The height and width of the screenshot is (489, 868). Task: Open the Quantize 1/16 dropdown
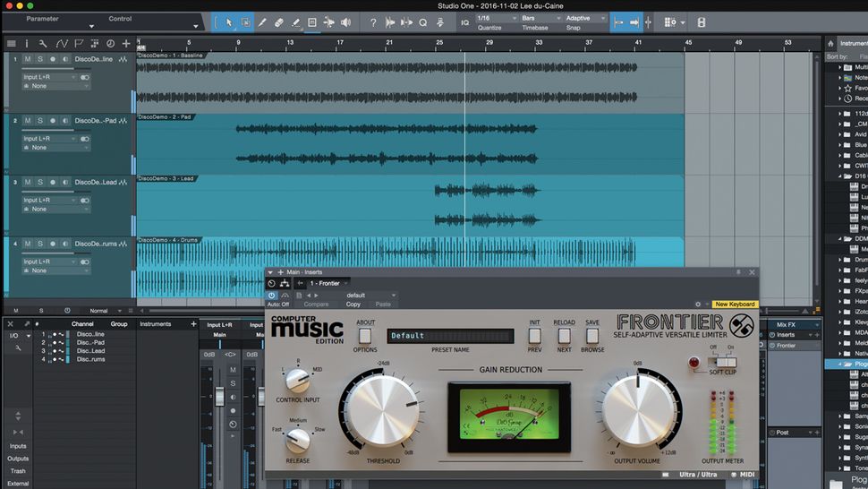pyautogui.click(x=496, y=18)
